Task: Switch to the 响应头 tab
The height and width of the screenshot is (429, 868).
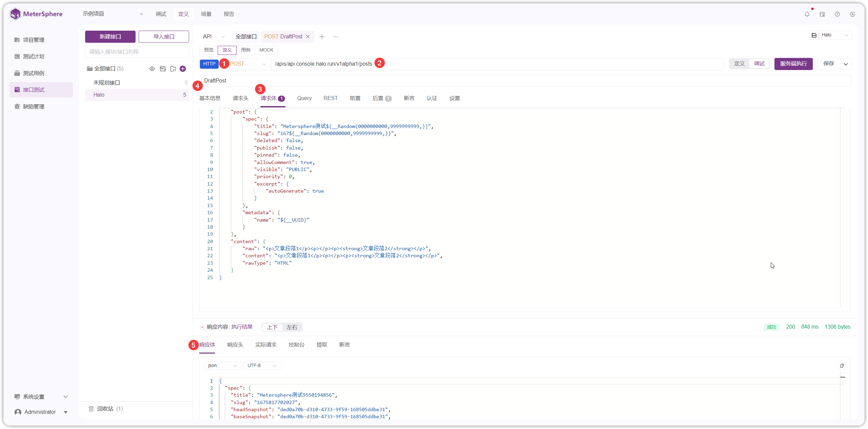Action: (235, 345)
